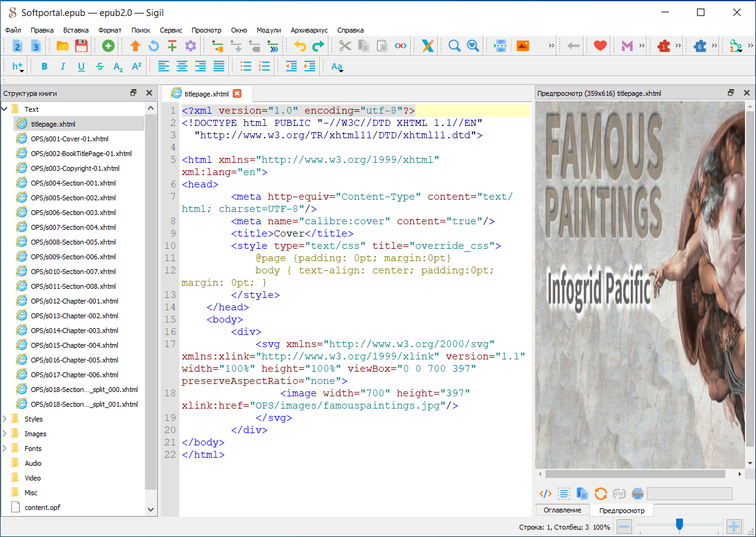Expand the Images folder in book browser

[x=5, y=434]
